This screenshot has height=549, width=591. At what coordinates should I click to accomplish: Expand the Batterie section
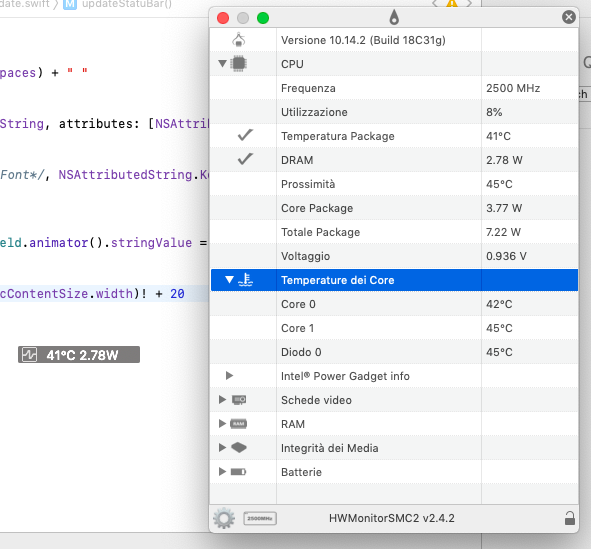point(222,471)
